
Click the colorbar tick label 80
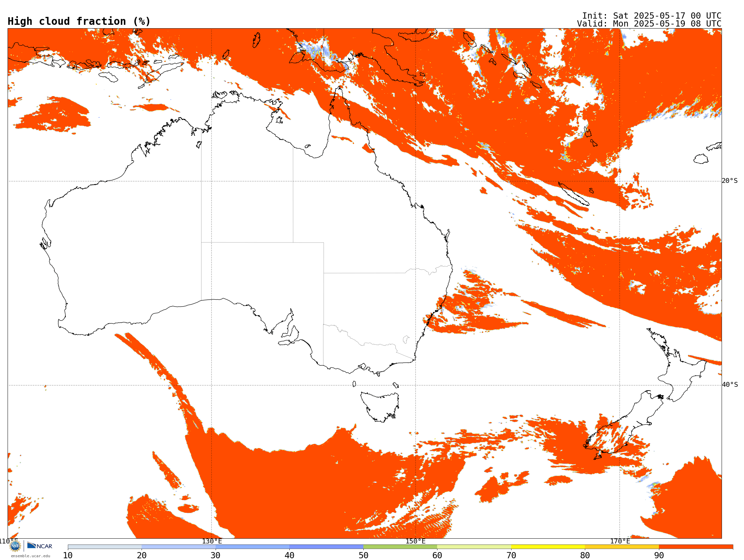(x=585, y=555)
